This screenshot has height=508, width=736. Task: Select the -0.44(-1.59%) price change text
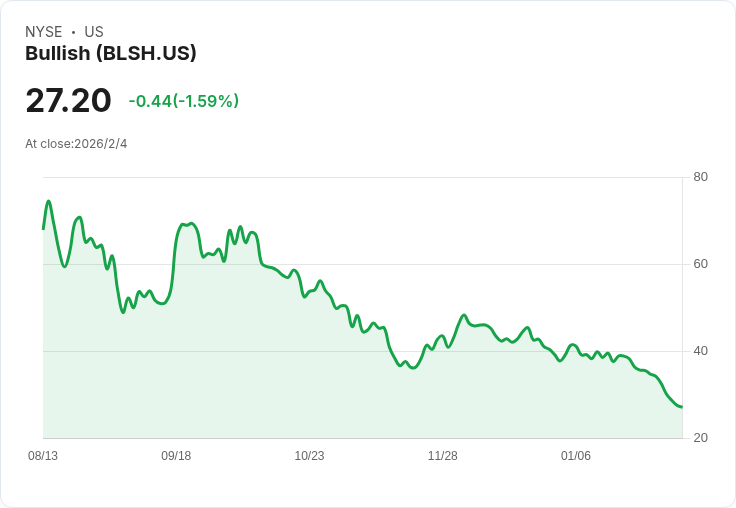[183, 101]
